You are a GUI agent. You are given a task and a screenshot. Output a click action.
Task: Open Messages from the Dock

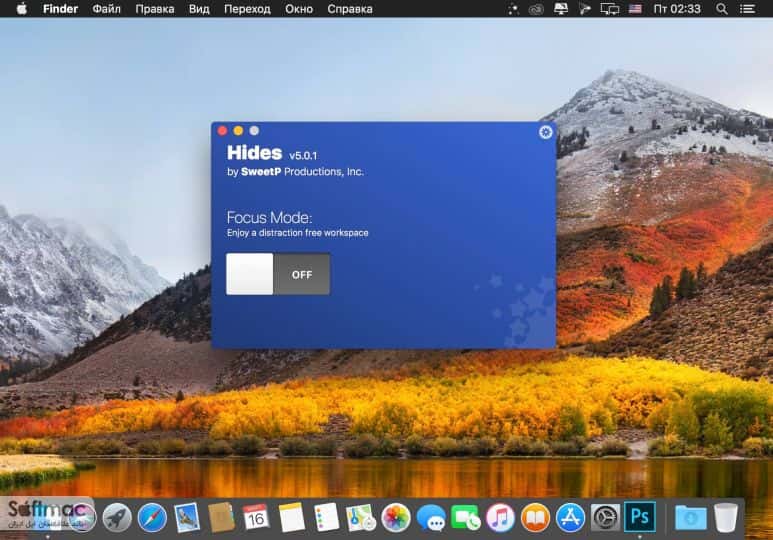pyautogui.click(x=431, y=518)
